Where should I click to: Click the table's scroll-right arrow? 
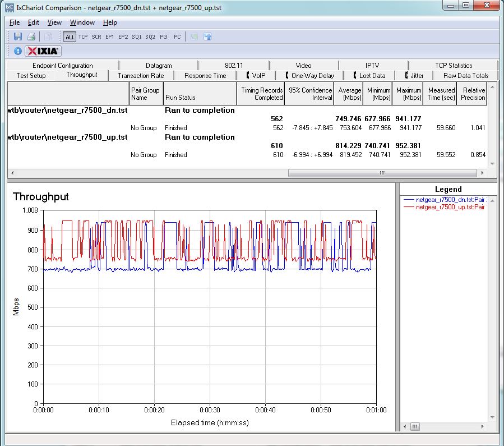pyautogui.click(x=482, y=173)
